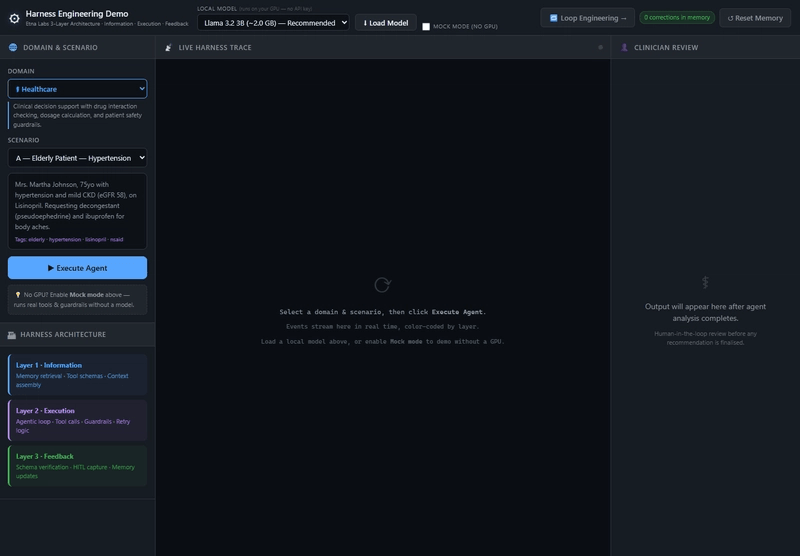Click the Load Model button
Image resolution: width=800 pixels, height=556 pixels.
[386, 23]
